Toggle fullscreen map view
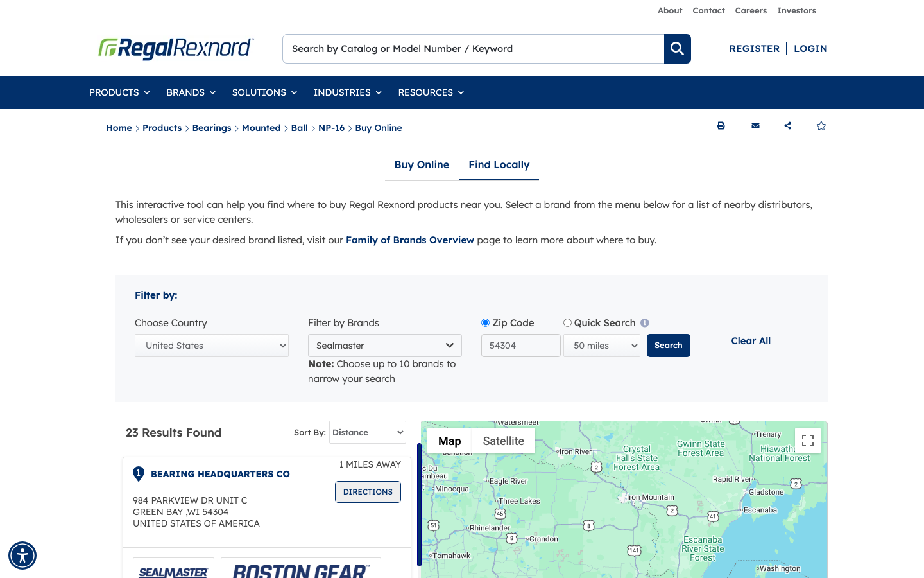 coord(808,441)
